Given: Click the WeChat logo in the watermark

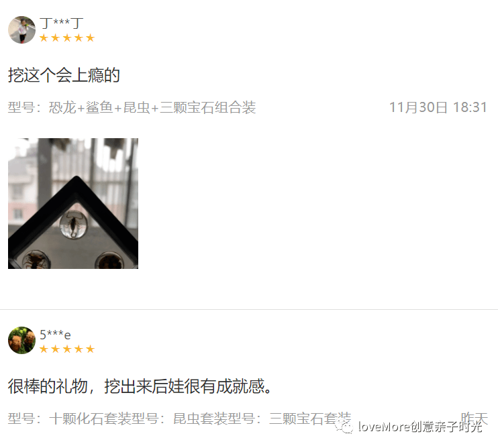Looking at the screenshot, I should click(x=344, y=426).
